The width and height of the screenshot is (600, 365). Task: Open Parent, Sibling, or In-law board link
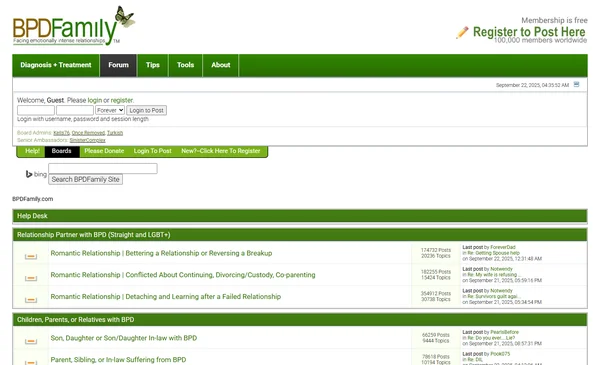coord(118,360)
